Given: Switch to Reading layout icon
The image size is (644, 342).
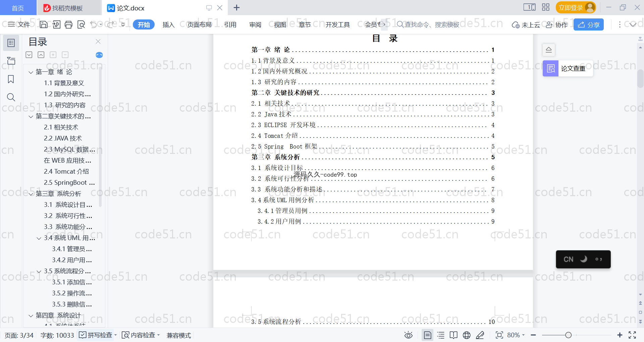Looking at the screenshot, I should tap(453, 335).
